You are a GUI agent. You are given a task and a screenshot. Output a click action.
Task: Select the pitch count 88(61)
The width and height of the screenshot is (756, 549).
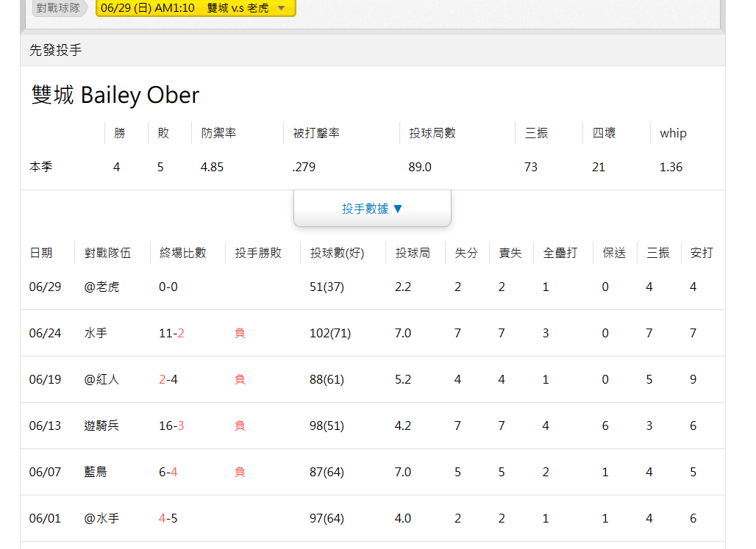(x=327, y=380)
